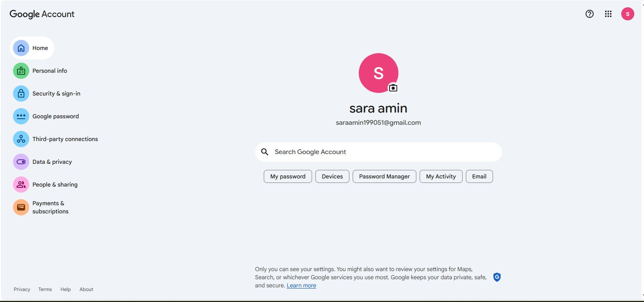
Task: Open the Terms footer link
Action: click(x=45, y=289)
